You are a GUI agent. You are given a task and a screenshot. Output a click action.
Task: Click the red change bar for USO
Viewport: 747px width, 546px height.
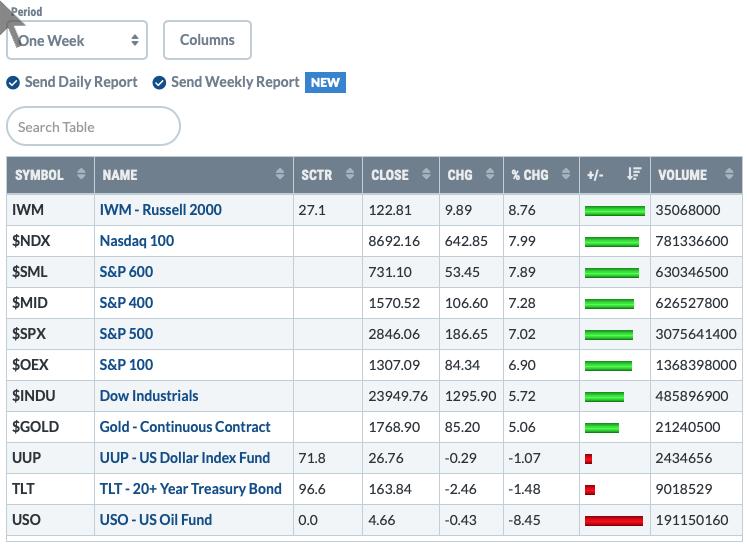point(614,521)
